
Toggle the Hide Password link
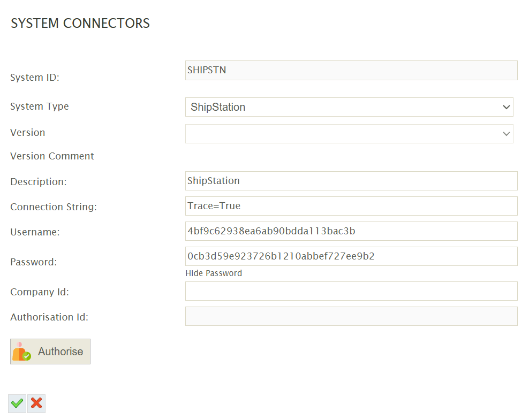tap(214, 273)
